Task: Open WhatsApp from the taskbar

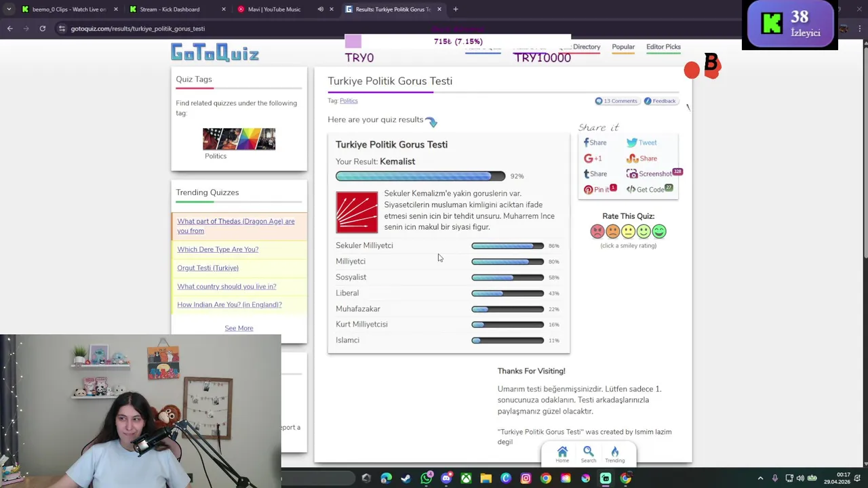Action: point(426,479)
